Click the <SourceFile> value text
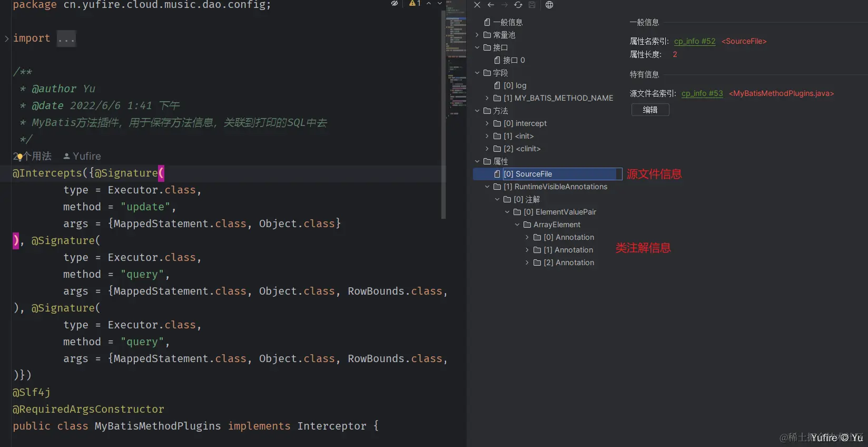 744,41
